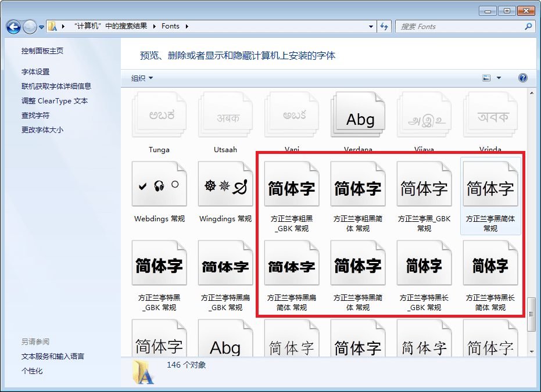Expand the address bar history dropdown
This screenshot has height=392, width=541.
pyautogui.click(x=372, y=27)
